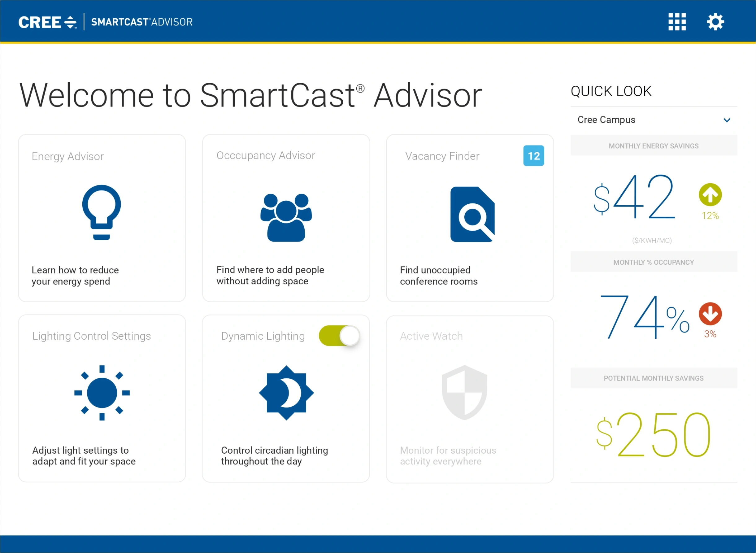Click green up arrow next to $42
The height and width of the screenshot is (553, 756).
click(x=710, y=194)
